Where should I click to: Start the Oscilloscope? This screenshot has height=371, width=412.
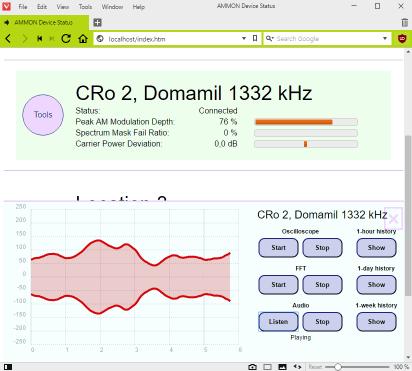[x=278, y=248]
